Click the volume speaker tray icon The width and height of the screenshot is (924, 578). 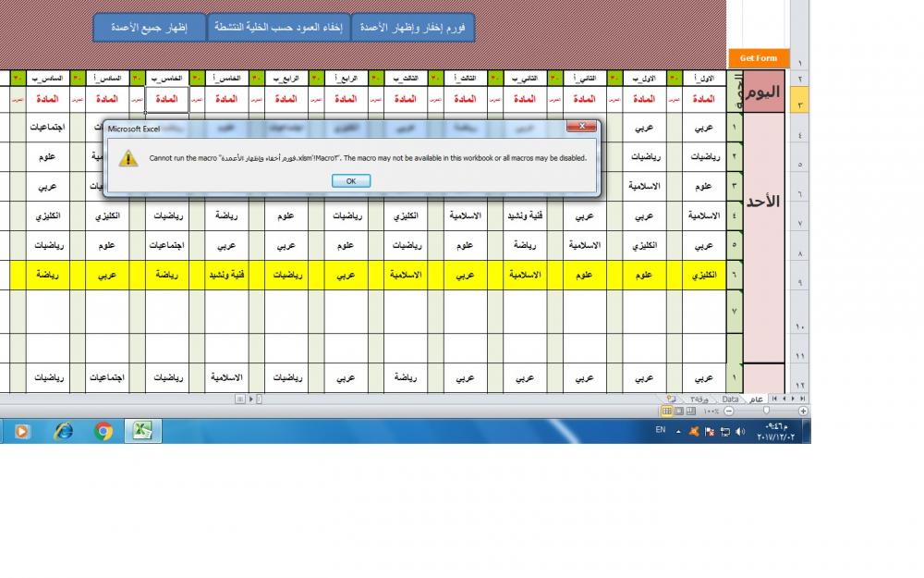[x=740, y=431]
